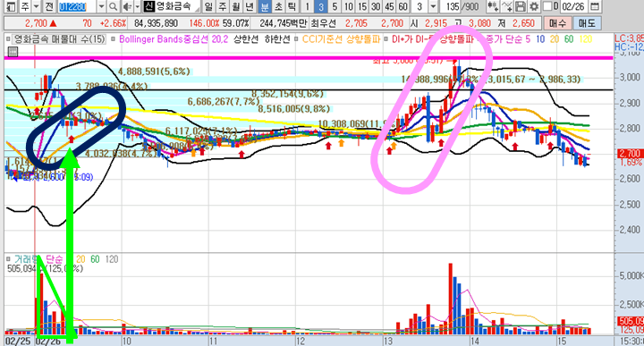
Task: Click the 최우선 best quote label
Action: click(x=323, y=23)
